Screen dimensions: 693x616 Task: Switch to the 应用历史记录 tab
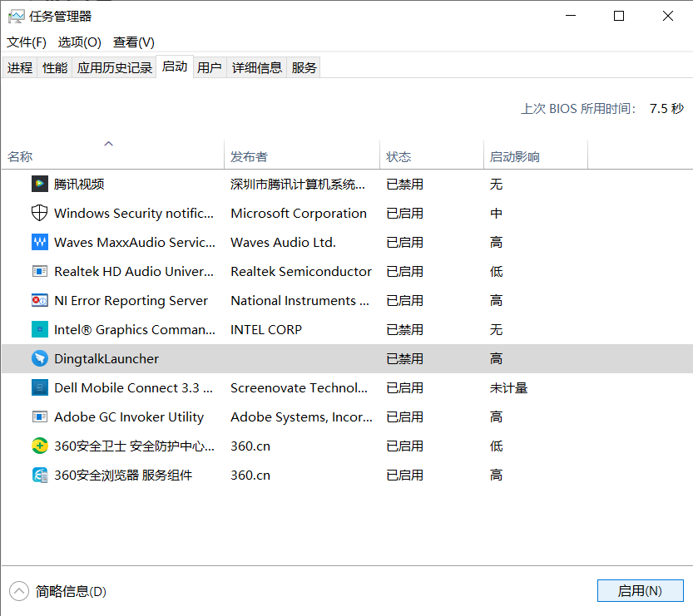pyautogui.click(x=115, y=67)
